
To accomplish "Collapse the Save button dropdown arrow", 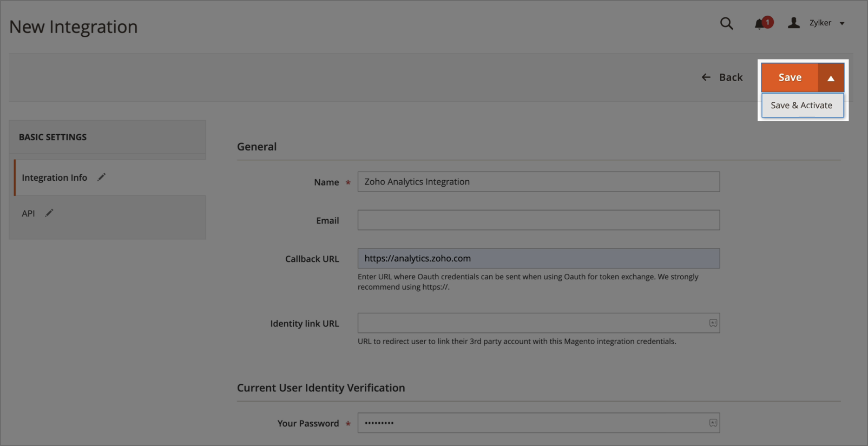I will pos(831,78).
